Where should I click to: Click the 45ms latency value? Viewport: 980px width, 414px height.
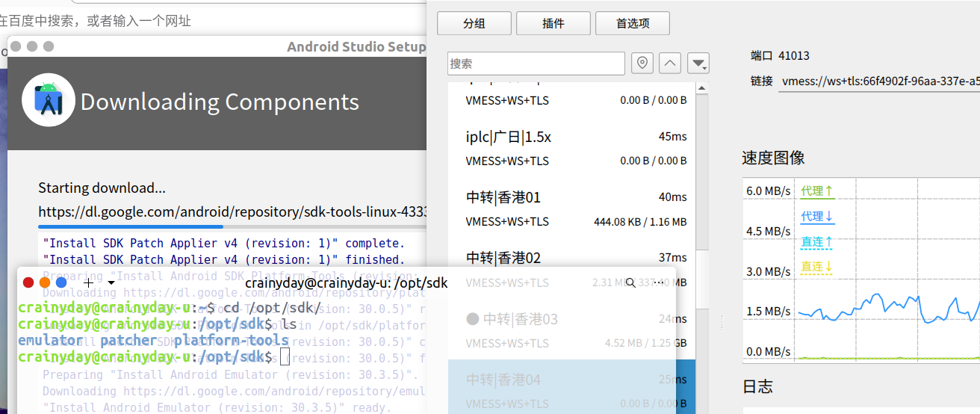[x=673, y=137]
